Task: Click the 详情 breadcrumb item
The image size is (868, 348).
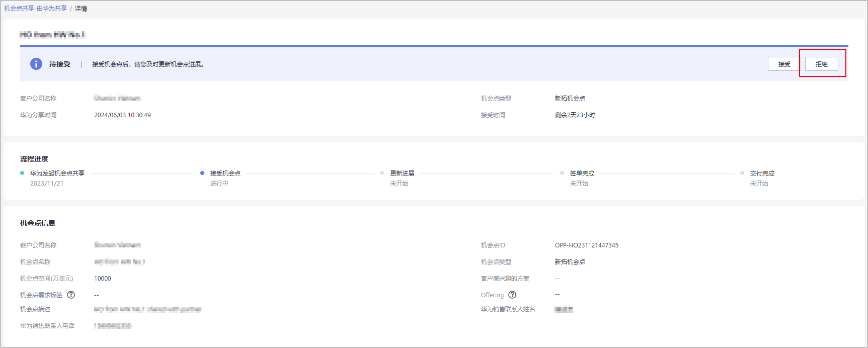Action: point(81,9)
